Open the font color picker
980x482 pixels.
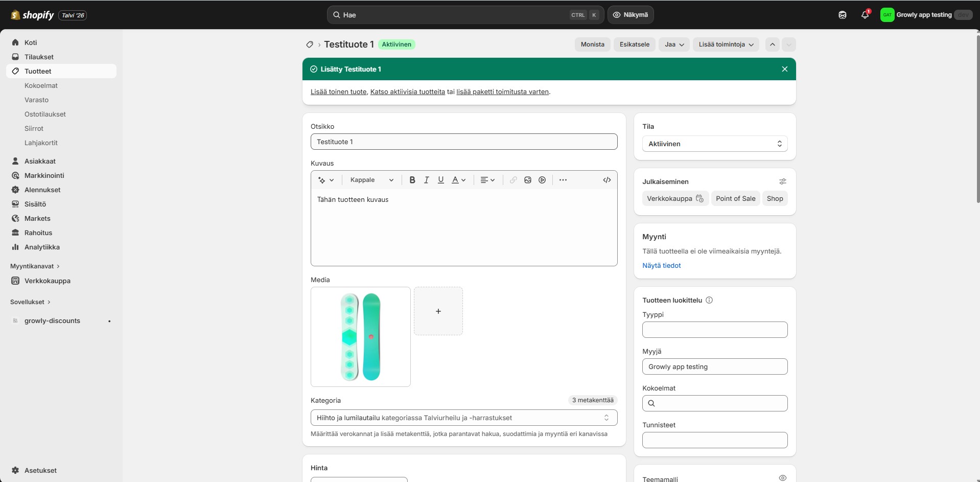[x=458, y=179]
